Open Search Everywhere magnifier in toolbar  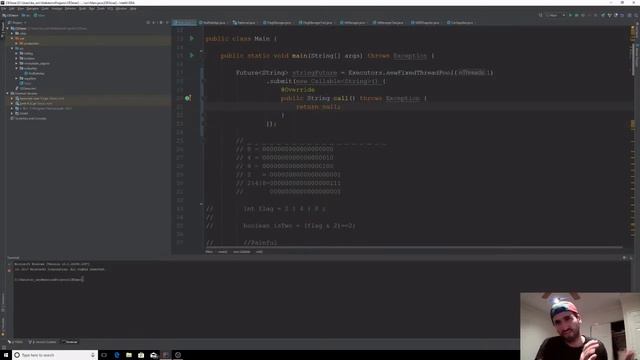[636, 15]
